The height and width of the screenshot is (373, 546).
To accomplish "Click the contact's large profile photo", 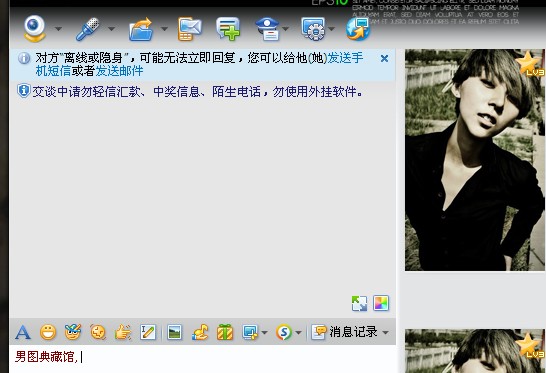I will (x=475, y=160).
